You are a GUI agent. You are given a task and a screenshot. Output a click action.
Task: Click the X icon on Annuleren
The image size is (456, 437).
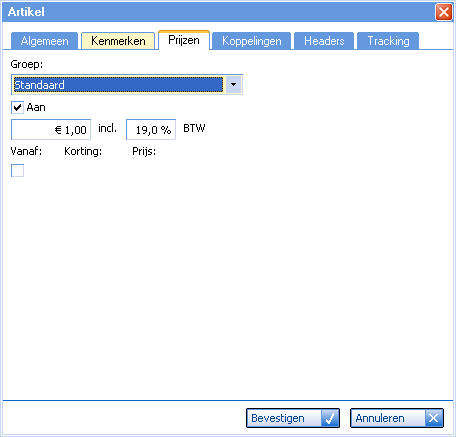434,418
